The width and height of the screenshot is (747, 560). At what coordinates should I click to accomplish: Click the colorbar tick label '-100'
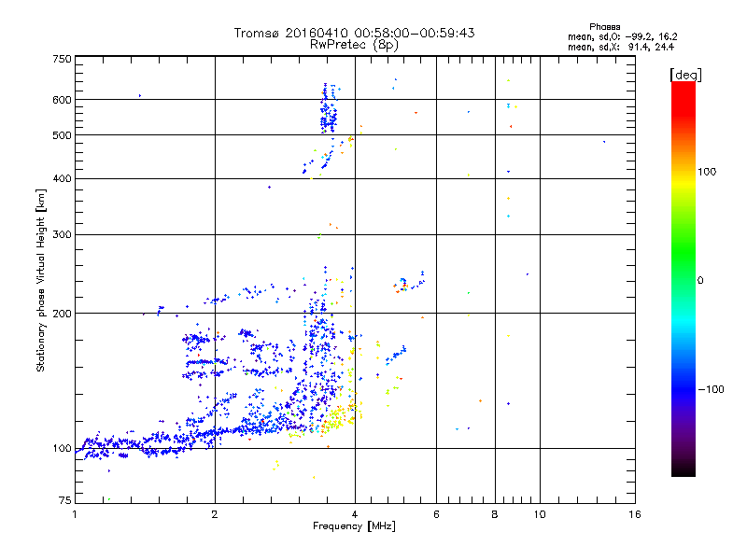[x=711, y=389]
